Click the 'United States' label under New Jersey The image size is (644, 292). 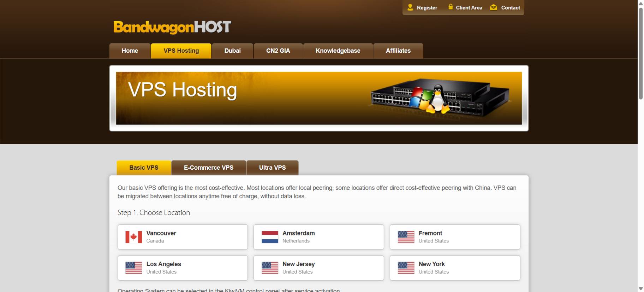297,272
